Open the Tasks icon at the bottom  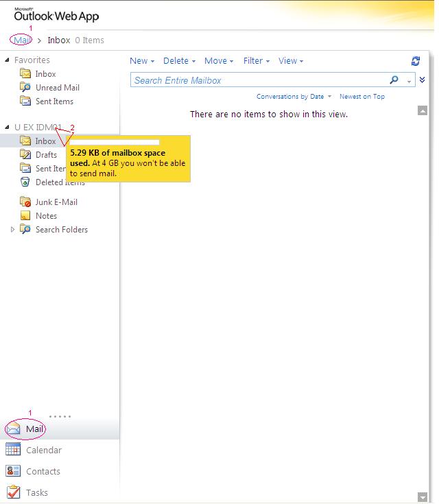13,492
